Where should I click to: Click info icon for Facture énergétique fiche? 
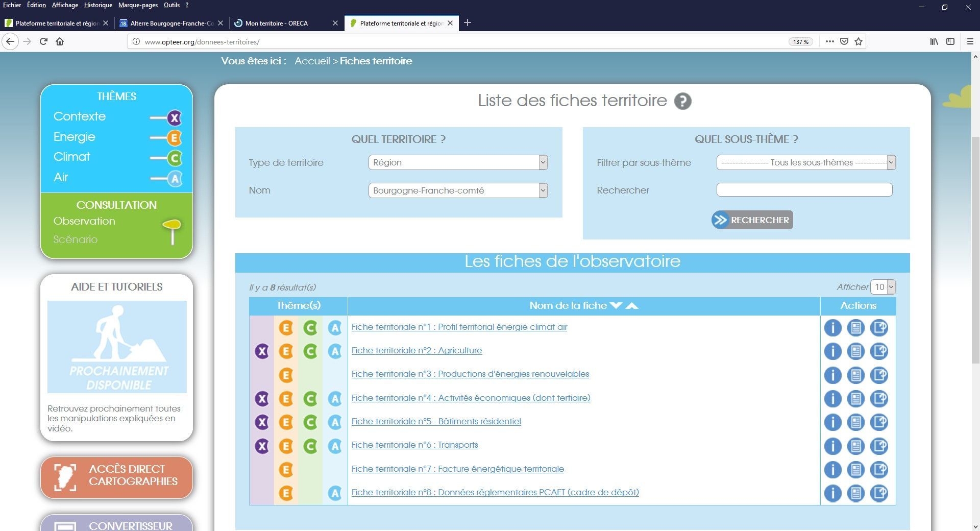click(832, 470)
